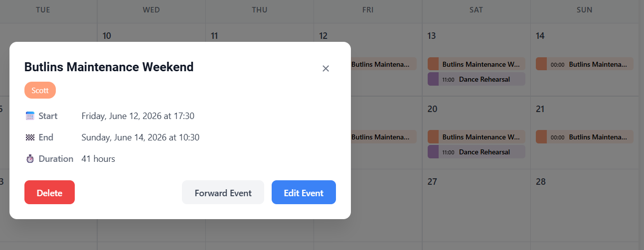Open Saturday 20 Butlins Maintenance event

[x=477, y=137]
